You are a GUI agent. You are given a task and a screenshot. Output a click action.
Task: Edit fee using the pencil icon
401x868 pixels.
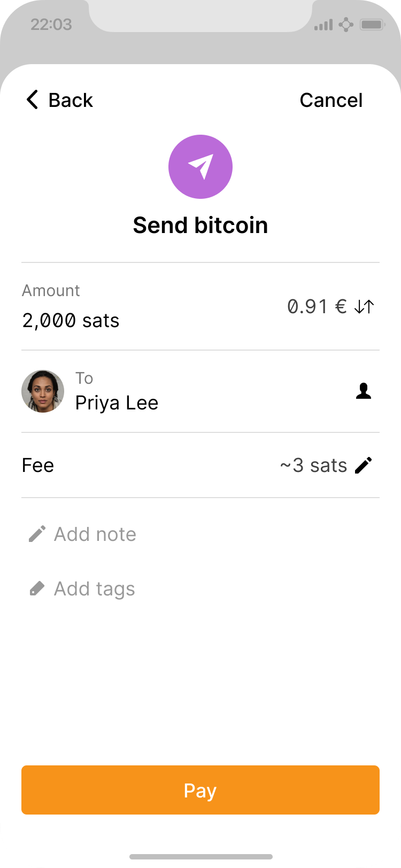point(364,466)
